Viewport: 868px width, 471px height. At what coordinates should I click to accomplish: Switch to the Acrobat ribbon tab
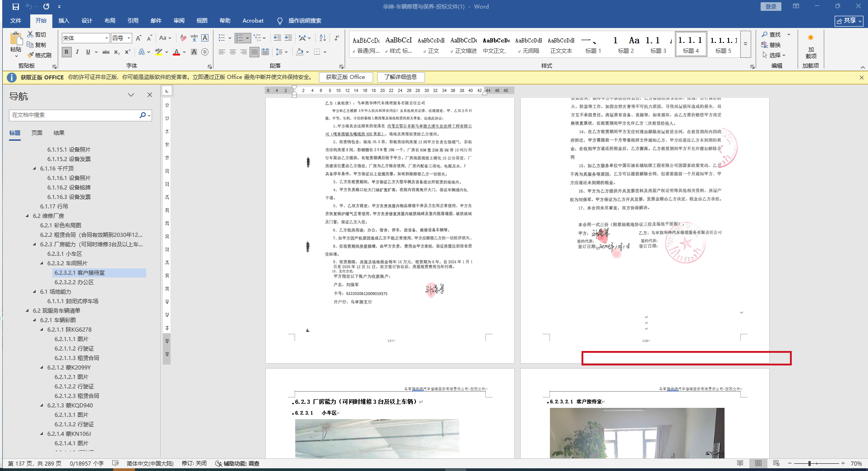(x=253, y=21)
